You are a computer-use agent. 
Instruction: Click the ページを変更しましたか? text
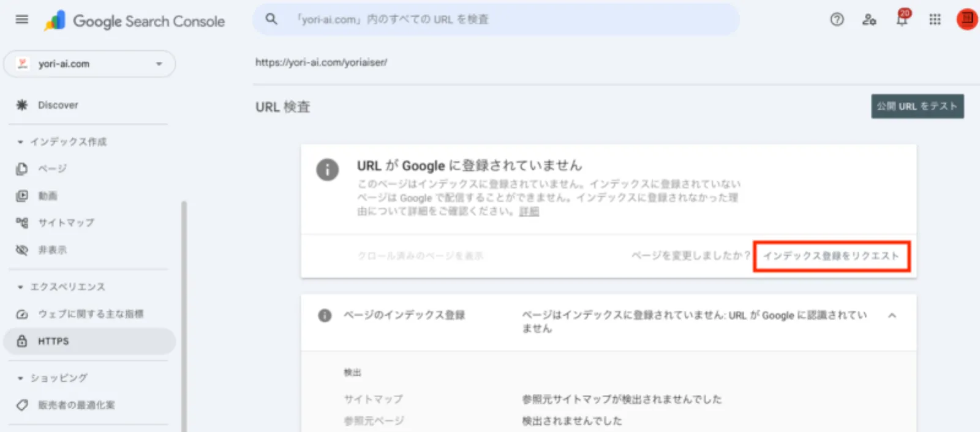tap(691, 256)
